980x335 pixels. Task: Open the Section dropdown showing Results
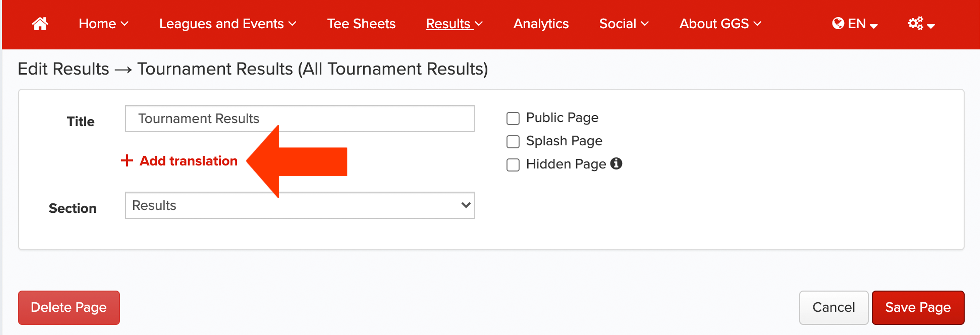pyautogui.click(x=300, y=205)
